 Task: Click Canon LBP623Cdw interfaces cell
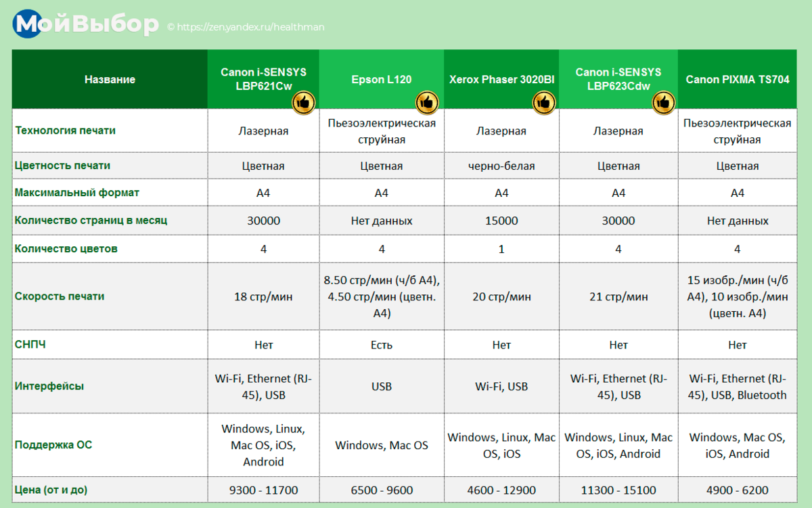tap(618, 386)
